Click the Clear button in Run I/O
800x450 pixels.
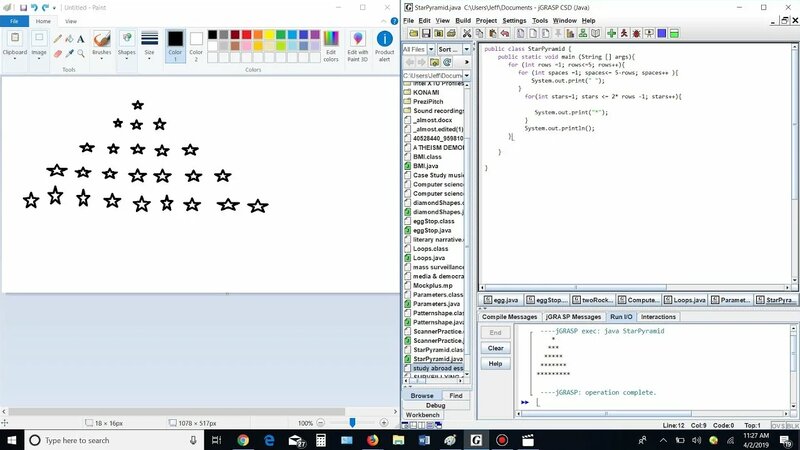click(x=495, y=348)
